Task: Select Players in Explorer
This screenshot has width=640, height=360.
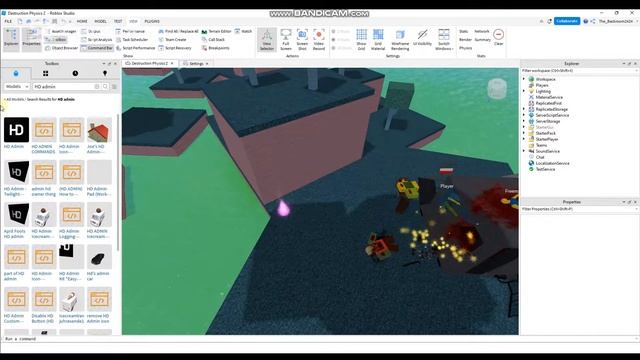Action: tap(542, 85)
